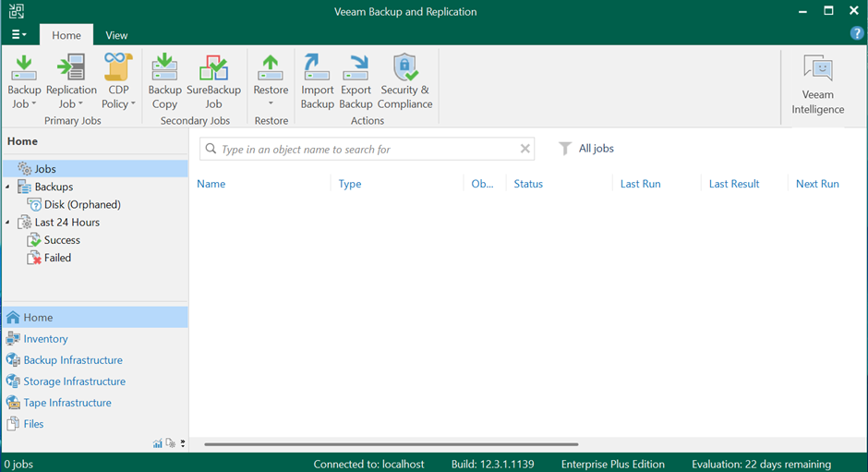Click the Replication Job ribbon icon
The height and width of the screenshot is (472, 868).
point(71,68)
